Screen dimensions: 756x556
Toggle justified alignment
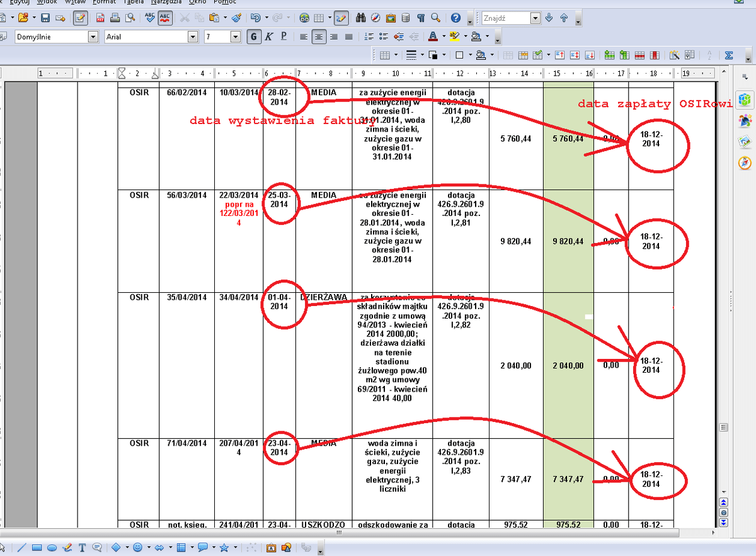[349, 37]
